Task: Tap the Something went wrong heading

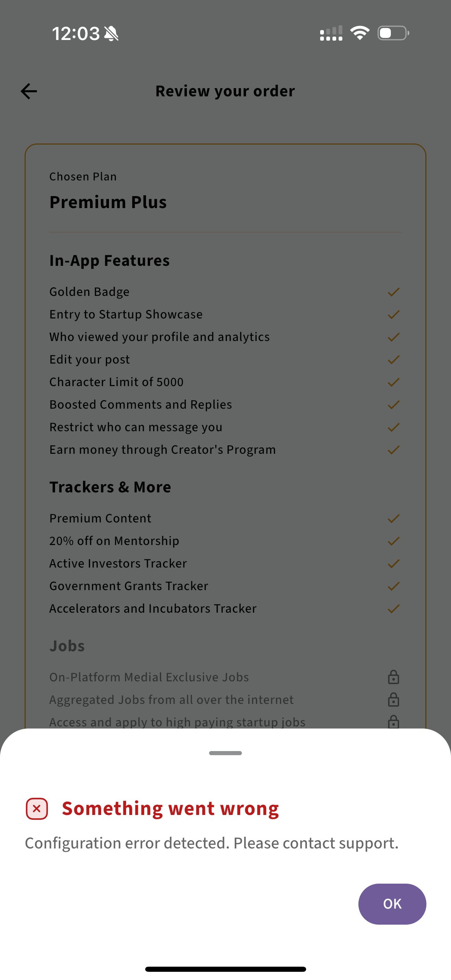Action: [x=170, y=808]
